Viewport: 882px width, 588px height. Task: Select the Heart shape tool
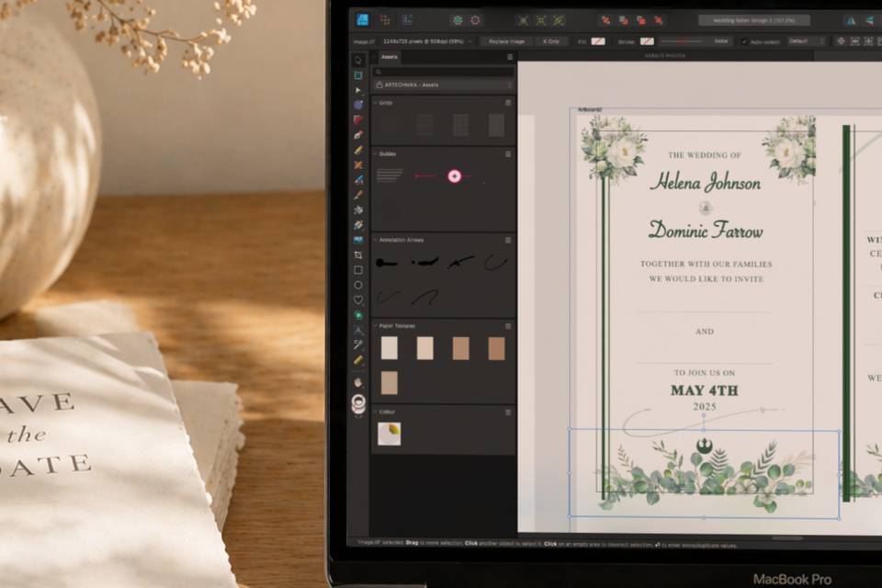[x=358, y=300]
